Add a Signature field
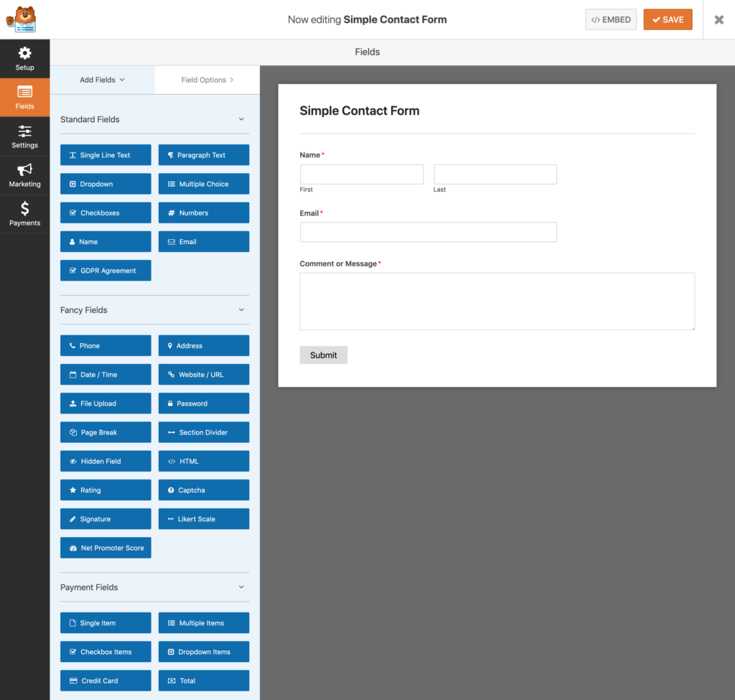 [x=106, y=518]
